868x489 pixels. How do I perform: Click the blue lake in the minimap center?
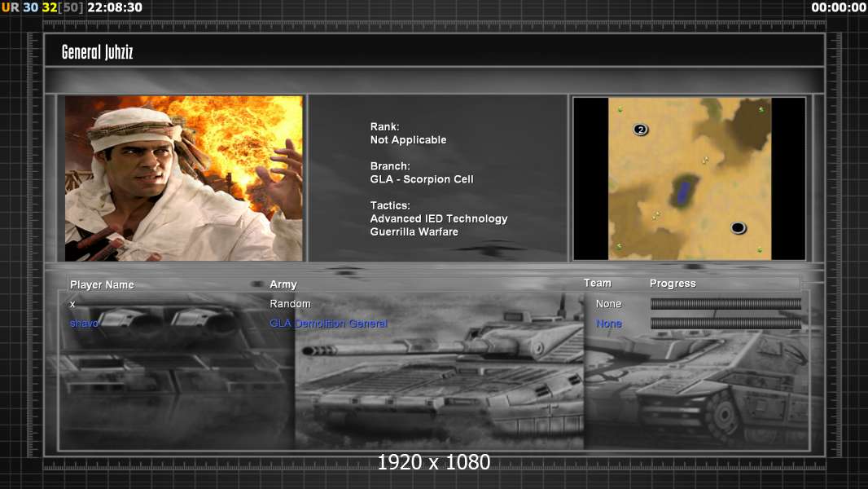[x=683, y=192]
